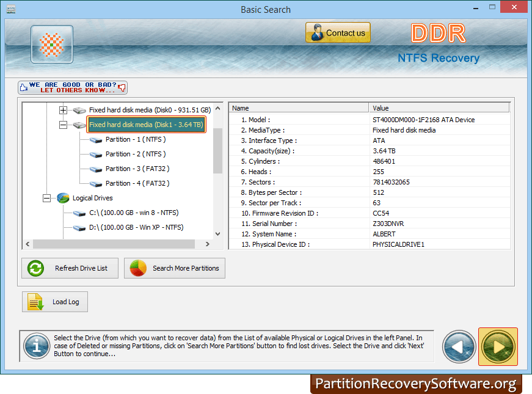Image resolution: width=532 pixels, height=394 pixels.
Task: Click the '3. Interface Type :' row
Action: (370, 140)
